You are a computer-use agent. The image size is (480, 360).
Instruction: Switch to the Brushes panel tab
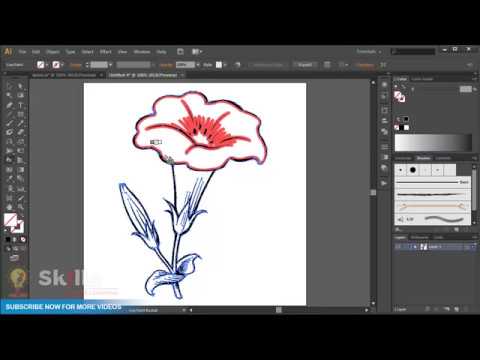tap(423, 158)
